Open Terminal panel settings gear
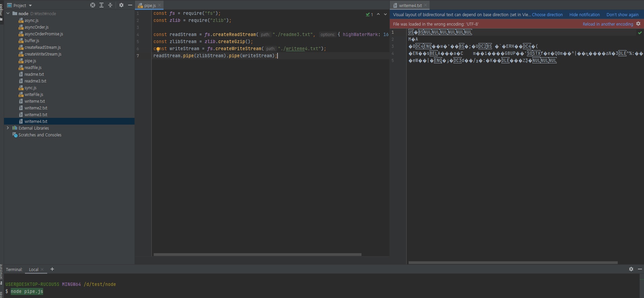This screenshot has height=298, width=644. tap(631, 269)
